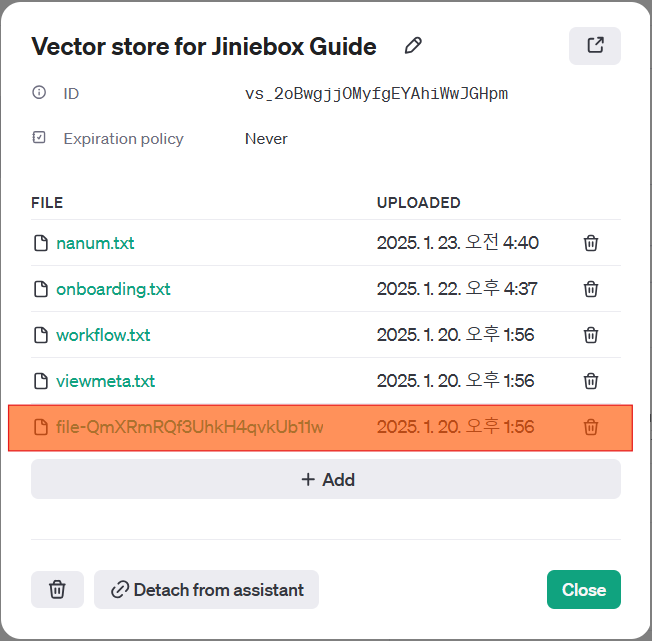The height and width of the screenshot is (641, 652).
Task: Remove viewmeta.txt using the trash icon
Action: [591, 381]
